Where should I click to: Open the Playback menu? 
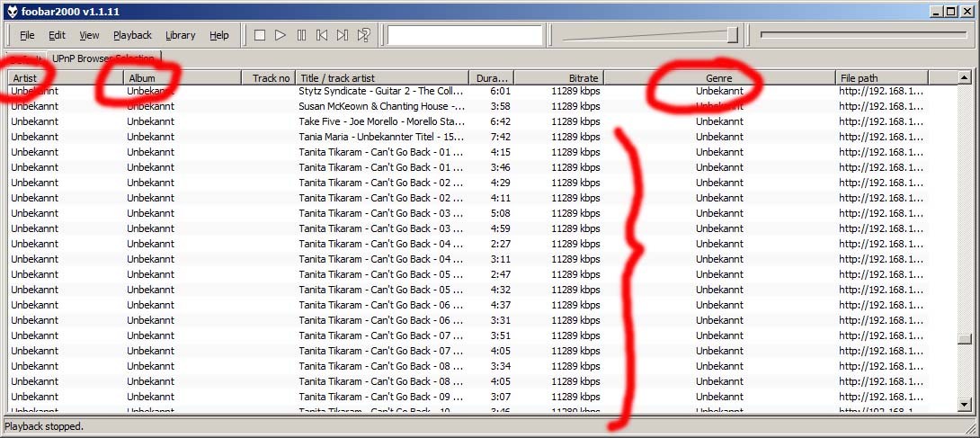[x=132, y=35]
